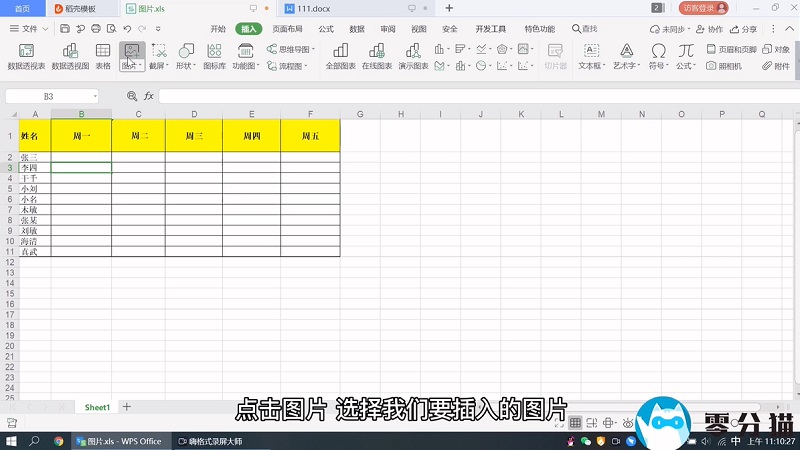Click the 图片 (Picture) insert icon
800x450 pixels.
(x=131, y=51)
